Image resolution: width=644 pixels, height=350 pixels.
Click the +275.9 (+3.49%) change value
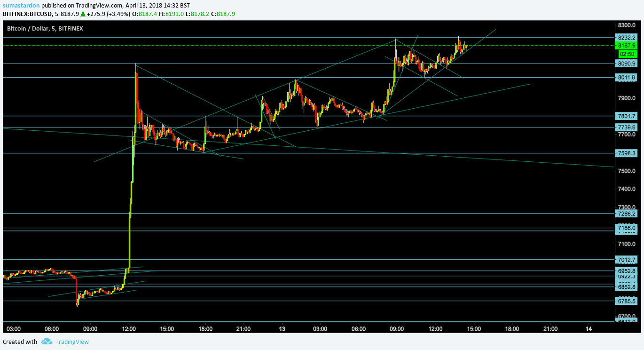coord(109,14)
